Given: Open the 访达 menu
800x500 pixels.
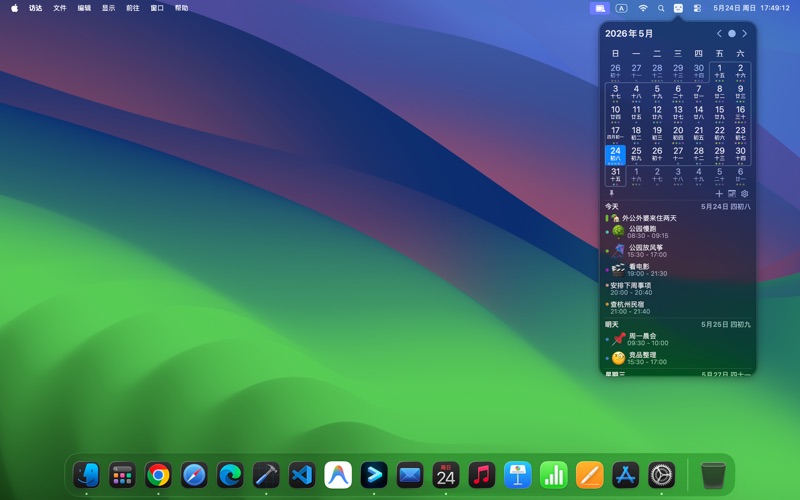Looking at the screenshot, I should [x=36, y=8].
